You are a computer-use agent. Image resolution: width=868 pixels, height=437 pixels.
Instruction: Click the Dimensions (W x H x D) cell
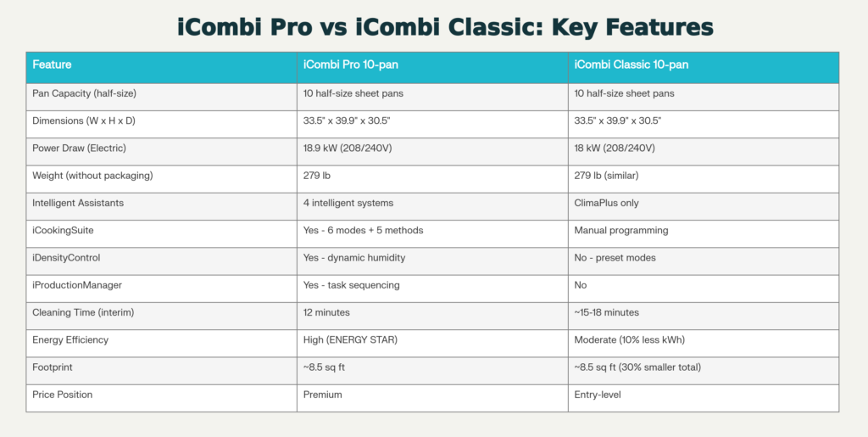[83, 121]
